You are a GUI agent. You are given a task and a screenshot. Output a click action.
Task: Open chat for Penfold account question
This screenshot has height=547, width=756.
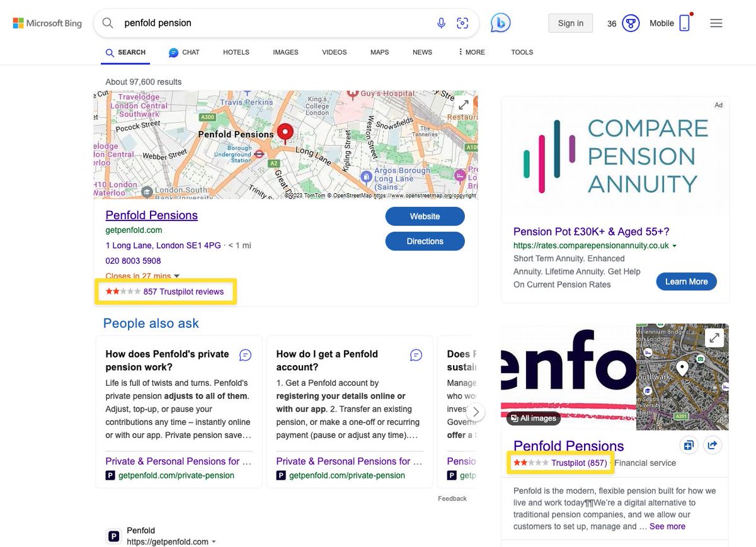click(x=416, y=355)
